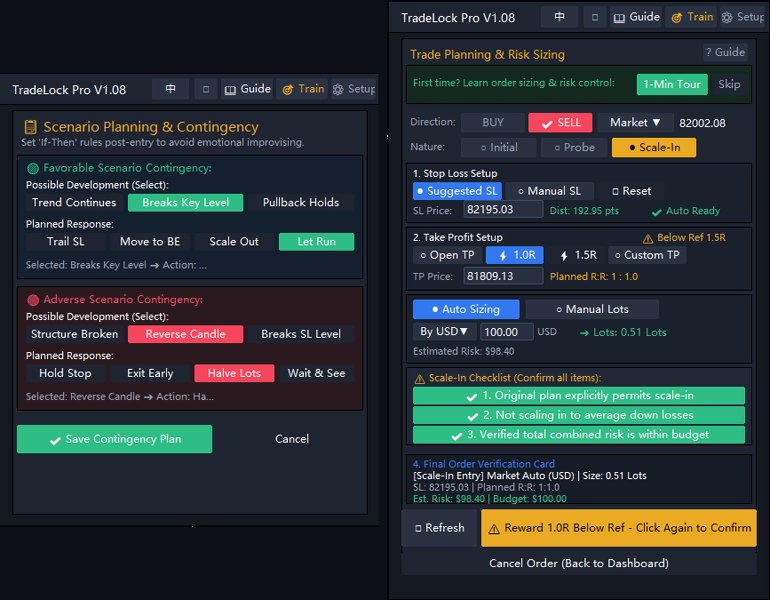The width and height of the screenshot is (770, 600).
Task: Toggle checklist item Not scaling in to average down
Action: (578, 415)
